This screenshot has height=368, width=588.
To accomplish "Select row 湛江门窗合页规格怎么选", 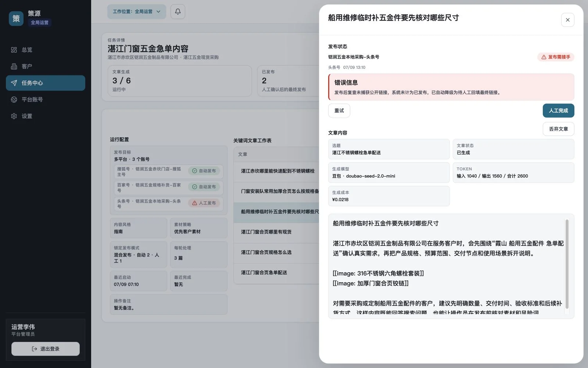I will pos(276,252).
